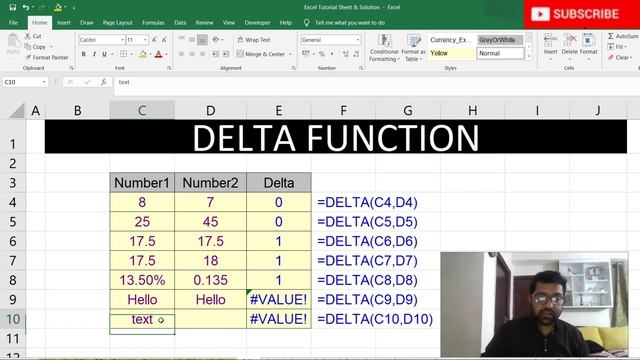Viewport: 640px width, 360px height.
Task: Click the Cut scissors icon
Action: [x=28, y=36]
